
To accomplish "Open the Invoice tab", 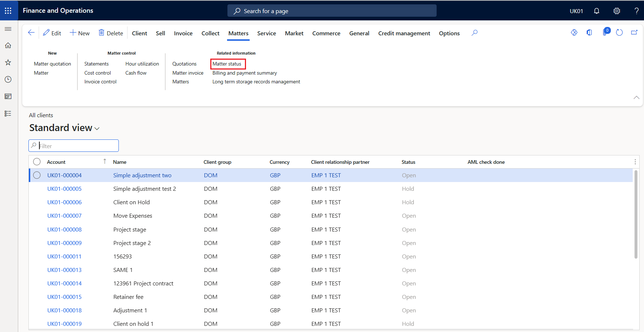I will coord(183,33).
